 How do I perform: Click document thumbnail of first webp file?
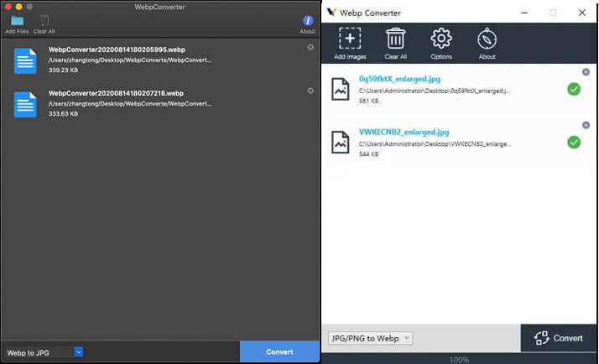[25, 60]
